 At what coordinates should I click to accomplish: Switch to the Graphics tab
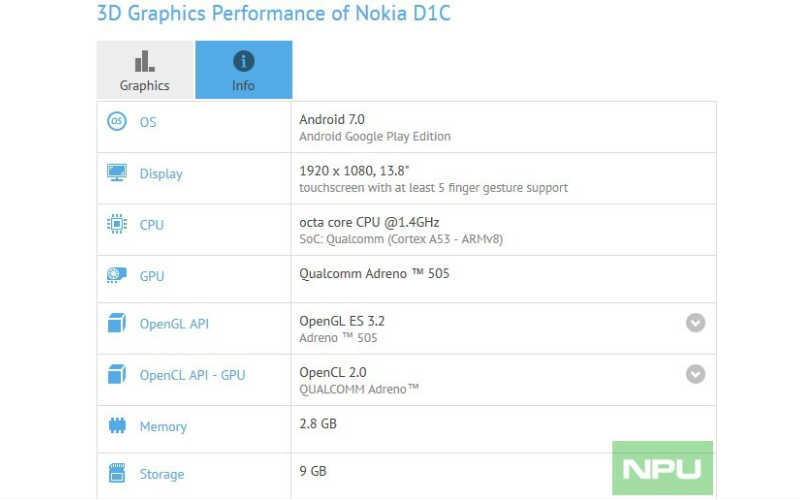[x=145, y=70]
